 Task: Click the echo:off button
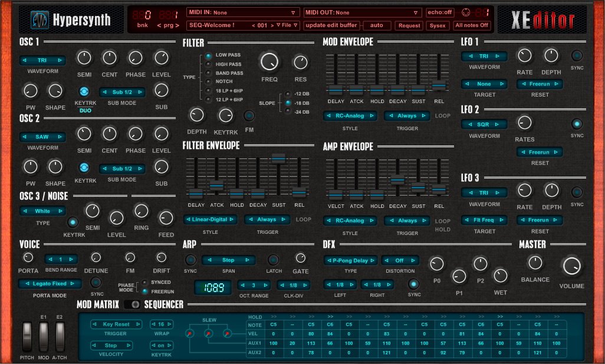click(x=439, y=12)
